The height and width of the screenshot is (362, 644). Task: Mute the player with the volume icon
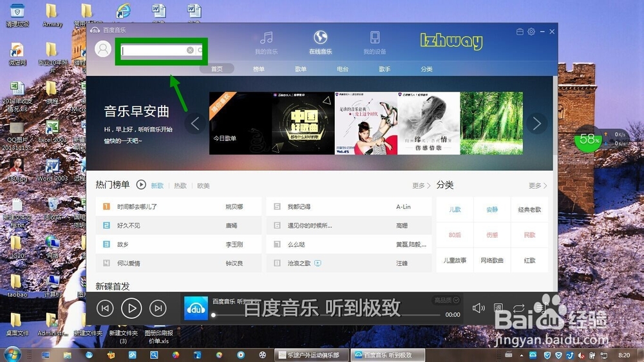tap(478, 308)
